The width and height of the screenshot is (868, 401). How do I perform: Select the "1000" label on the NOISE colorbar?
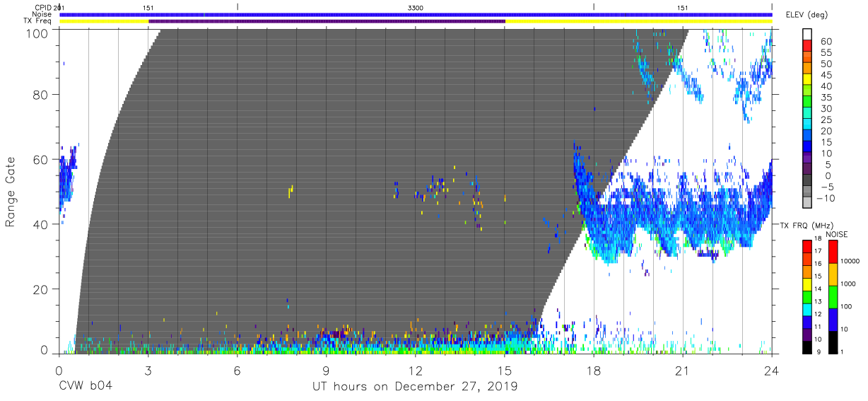848,284
